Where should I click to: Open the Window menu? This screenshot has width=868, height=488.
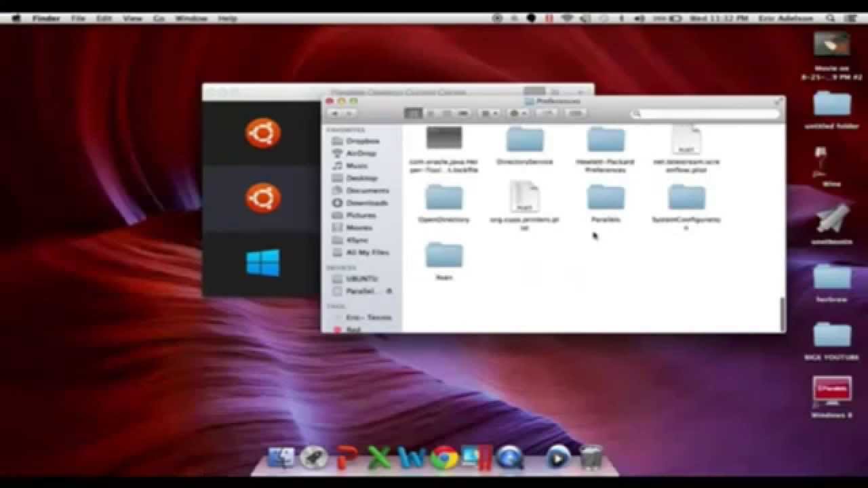(x=191, y=18)
